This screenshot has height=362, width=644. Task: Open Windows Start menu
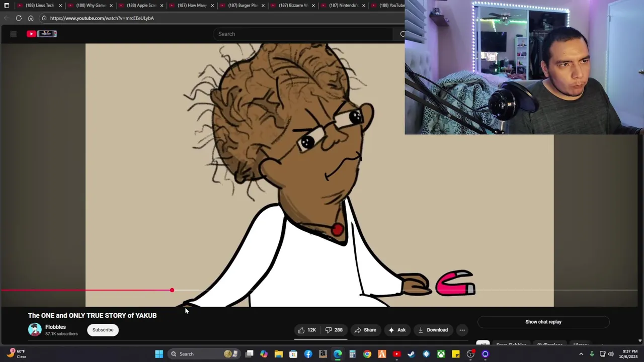tap(159, 354)
